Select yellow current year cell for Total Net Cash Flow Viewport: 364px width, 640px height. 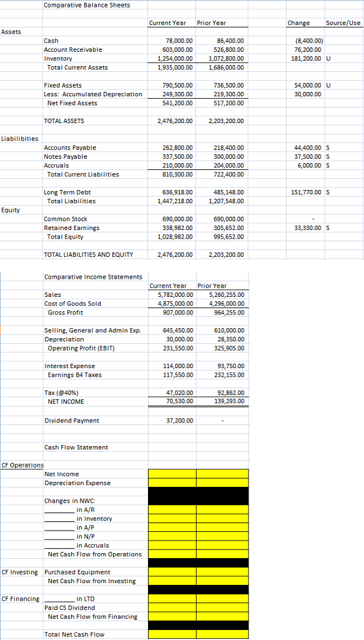172,634
